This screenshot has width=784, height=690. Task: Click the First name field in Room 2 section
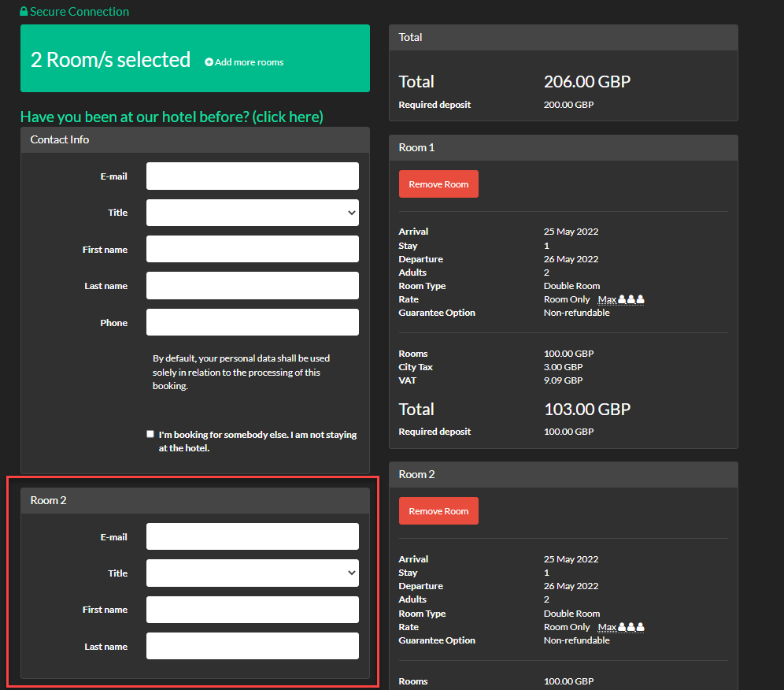pyautogui.click(x=252, y=609)
